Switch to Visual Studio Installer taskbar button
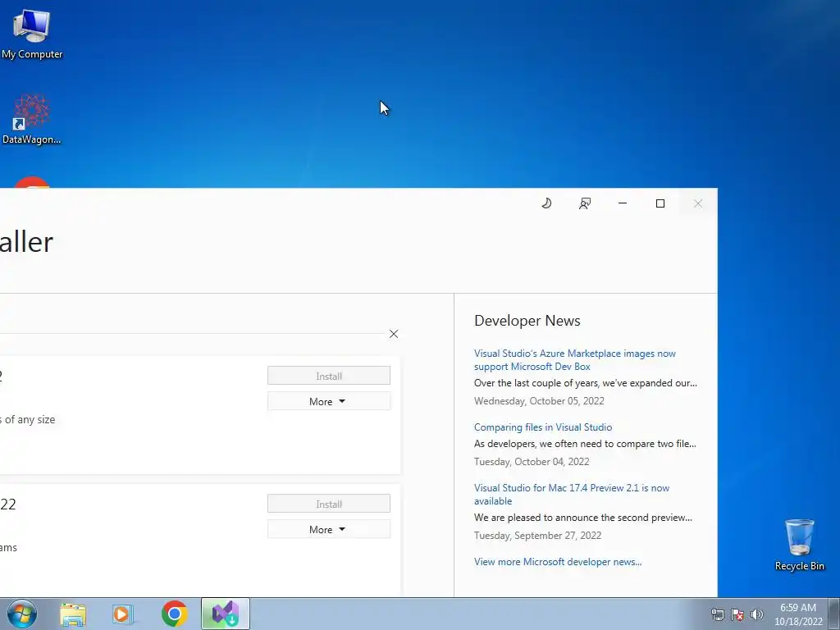 click(226, 614)
